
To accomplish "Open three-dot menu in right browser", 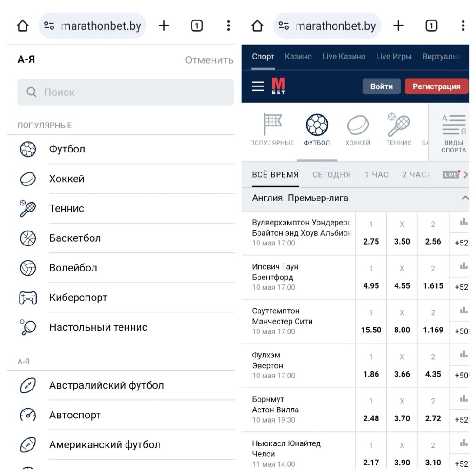I will [x=463, y=26].
